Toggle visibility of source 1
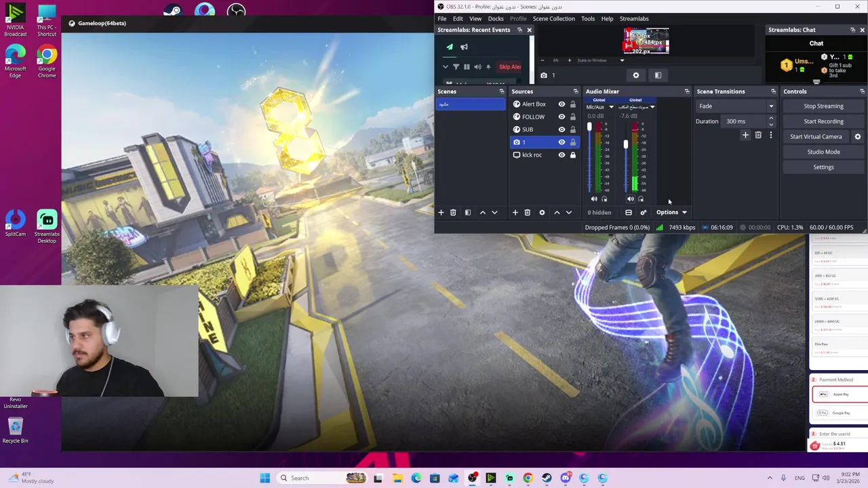 pos(561,142)
